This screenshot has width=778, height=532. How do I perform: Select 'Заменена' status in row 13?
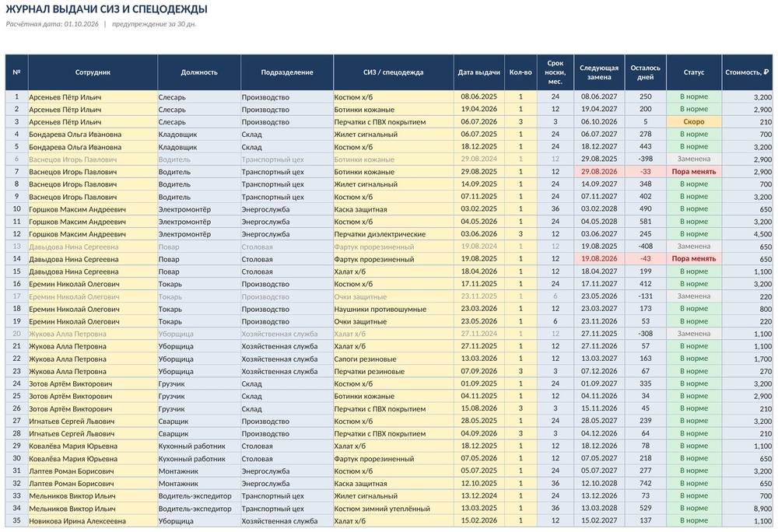coord(694,247)
